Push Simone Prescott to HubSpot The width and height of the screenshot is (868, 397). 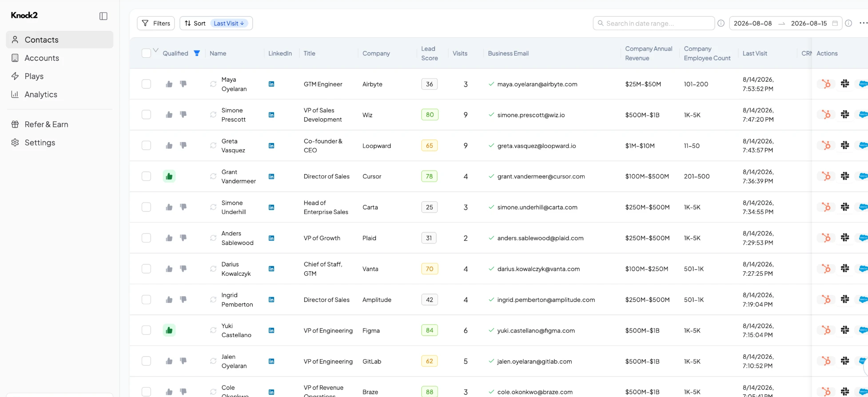(x=826, y=115)
